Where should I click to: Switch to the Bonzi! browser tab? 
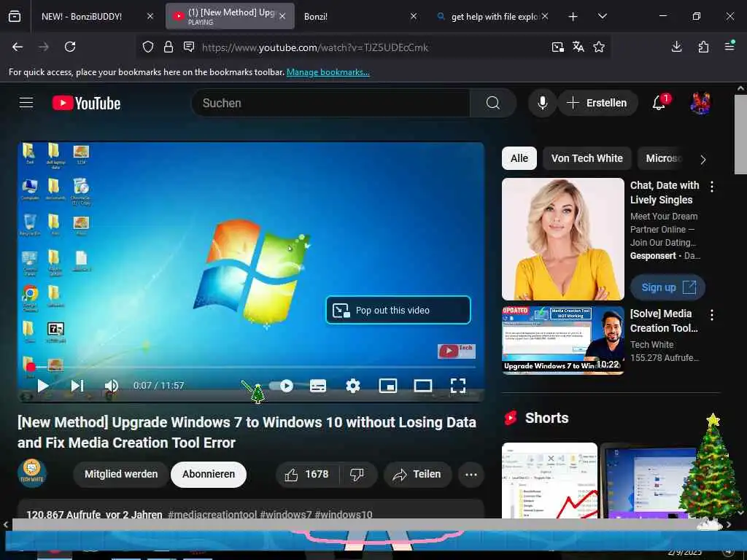tap(315, 16)
